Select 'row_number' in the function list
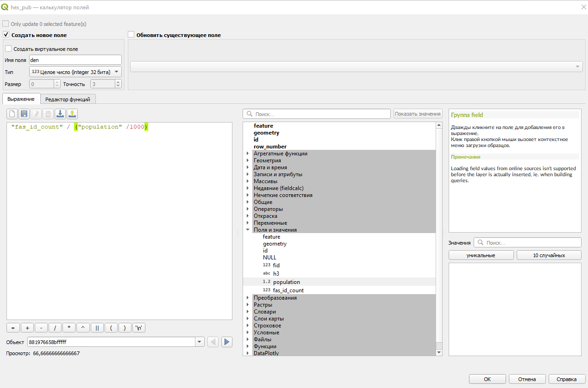The width and height of the screenshot is (588, 388). pyautogui.click(x=270, y=147)
